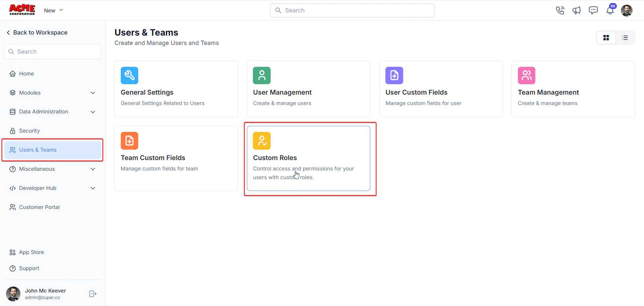
Task: Open Home in the sidebar
Action: click(x=53, y=74)
